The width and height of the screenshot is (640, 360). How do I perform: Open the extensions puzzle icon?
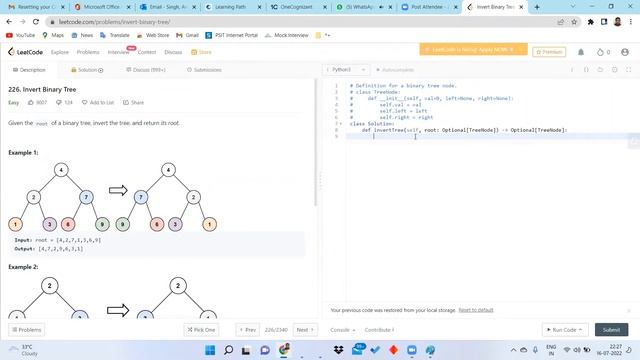pos(590,22)
